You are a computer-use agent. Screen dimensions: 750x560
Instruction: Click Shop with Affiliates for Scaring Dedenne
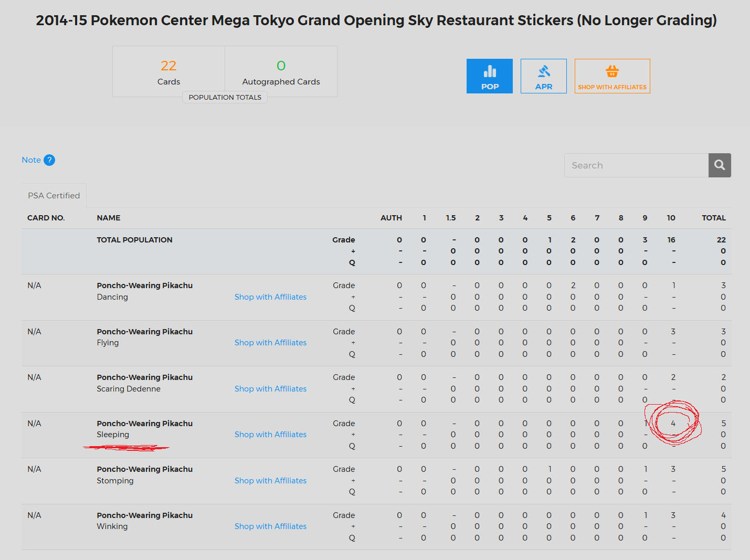pyautogui.click(x=270, y=389)
